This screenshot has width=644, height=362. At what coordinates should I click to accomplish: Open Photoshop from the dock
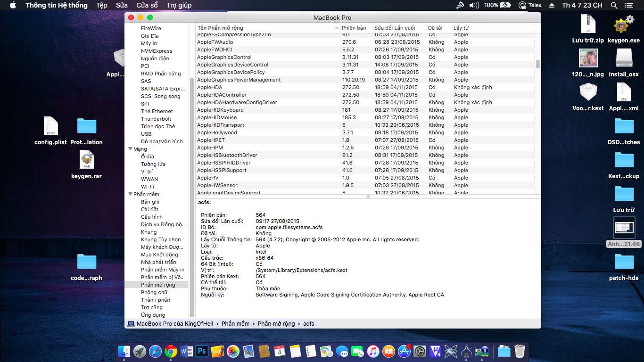(202, 351)
